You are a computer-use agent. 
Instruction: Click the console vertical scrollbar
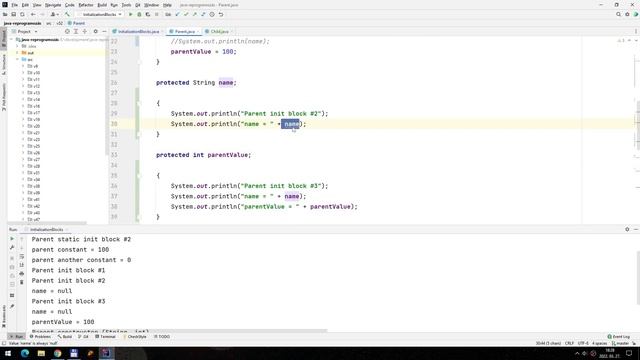click(638, 278)
